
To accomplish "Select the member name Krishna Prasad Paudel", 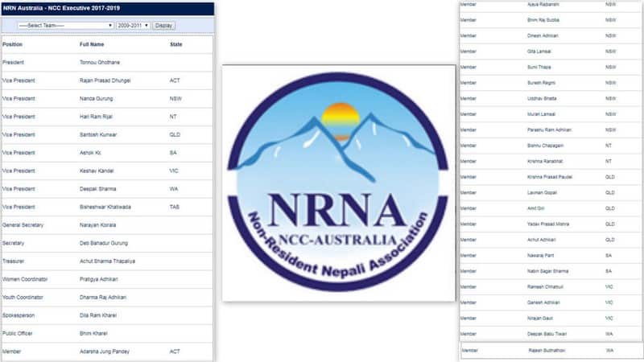I will [x=550, y=177].
